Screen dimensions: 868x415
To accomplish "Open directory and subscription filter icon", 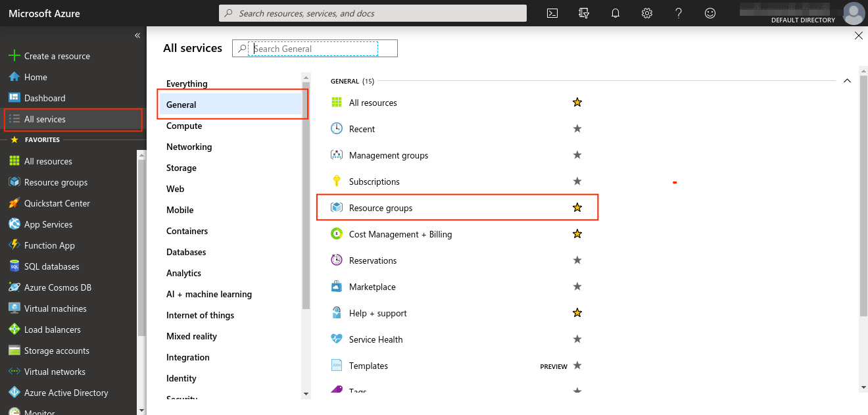I will tap(584, 13).
